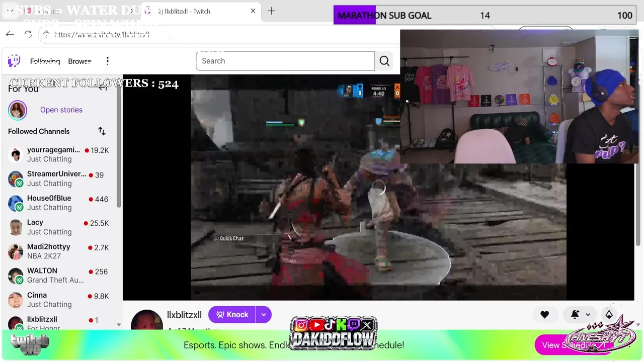
Task: Open the Browse tab
Action: (x=79, y=61)
